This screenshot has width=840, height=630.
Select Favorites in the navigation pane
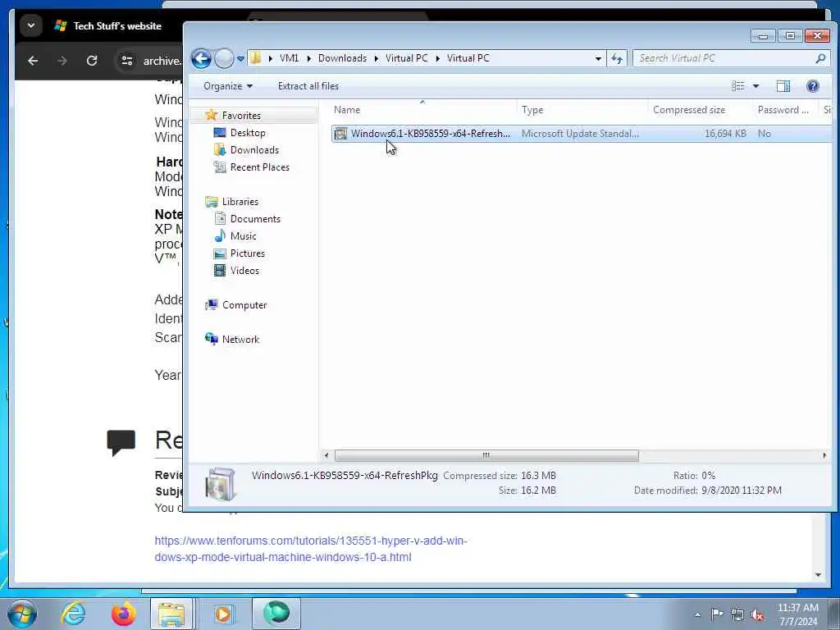[x=241, y=115]
